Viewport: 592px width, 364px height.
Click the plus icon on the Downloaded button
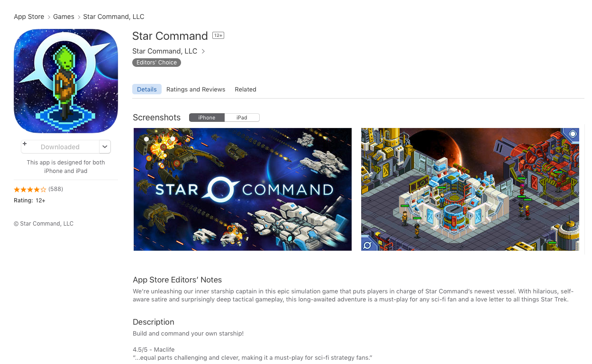click(x=25, y=144)
